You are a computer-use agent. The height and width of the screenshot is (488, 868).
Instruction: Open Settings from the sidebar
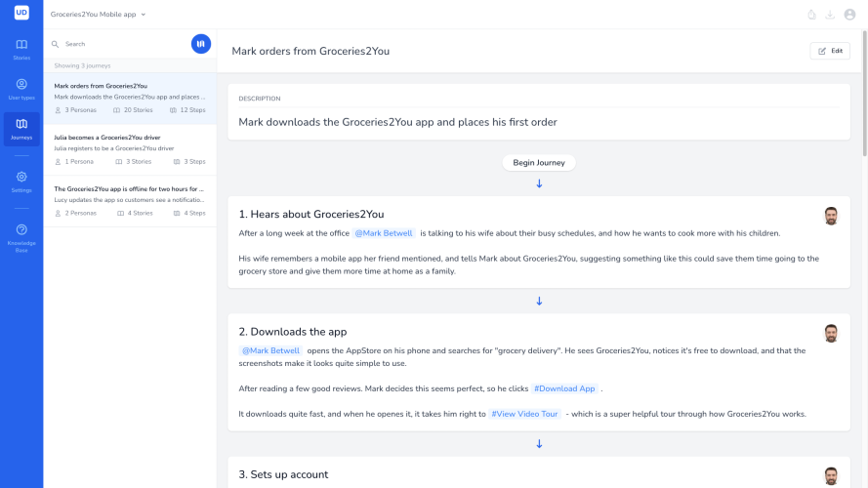[x=21, y=182]
